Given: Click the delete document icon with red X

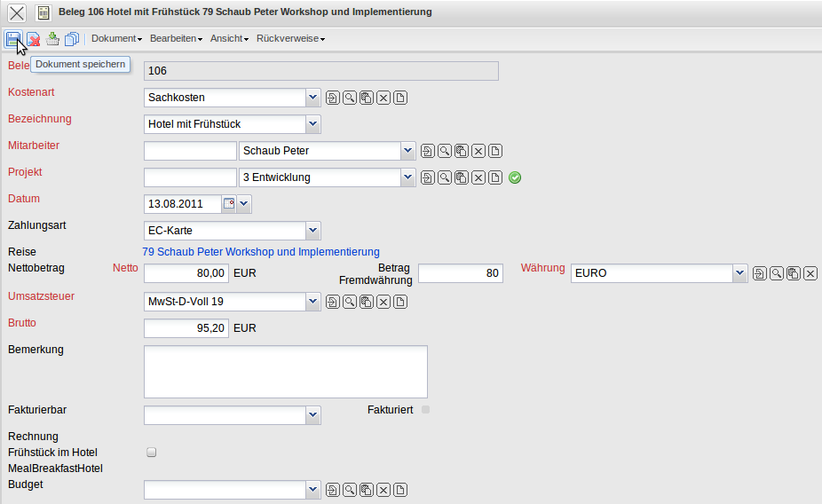Looking at the screenshot, I should (33, 39).
